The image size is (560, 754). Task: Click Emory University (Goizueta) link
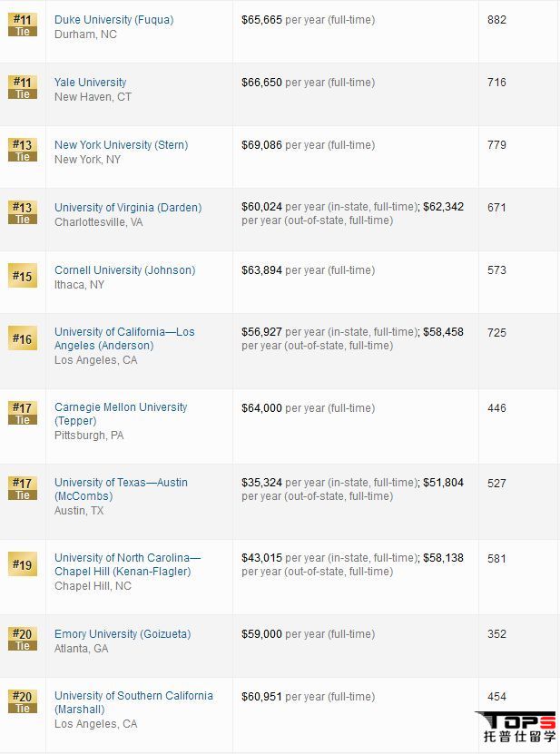click(x=123, y=634)
